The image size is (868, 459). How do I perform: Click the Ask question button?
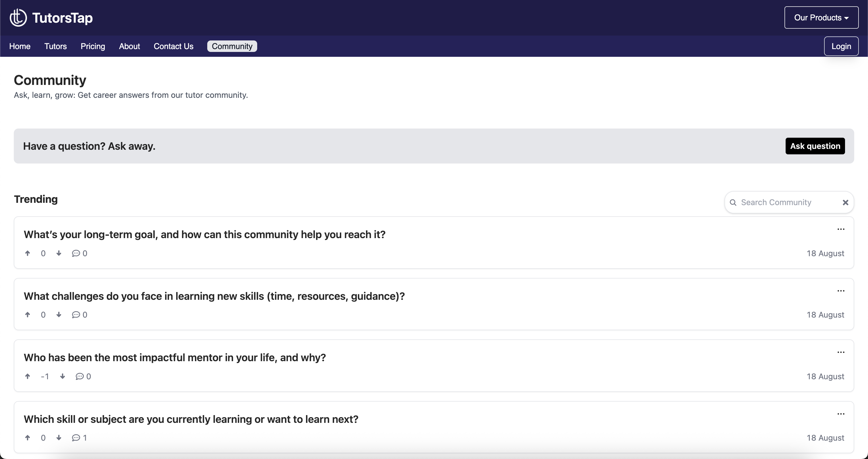815,146
